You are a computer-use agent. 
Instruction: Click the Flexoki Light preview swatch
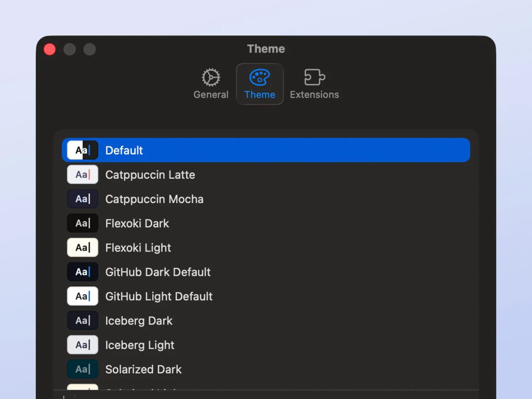click(x=83, y=248)
